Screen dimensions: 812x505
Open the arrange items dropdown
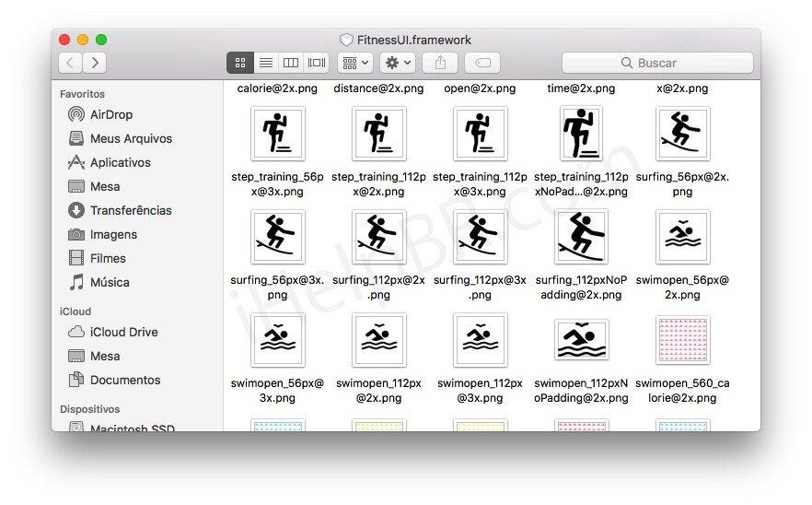coord(355,63)
